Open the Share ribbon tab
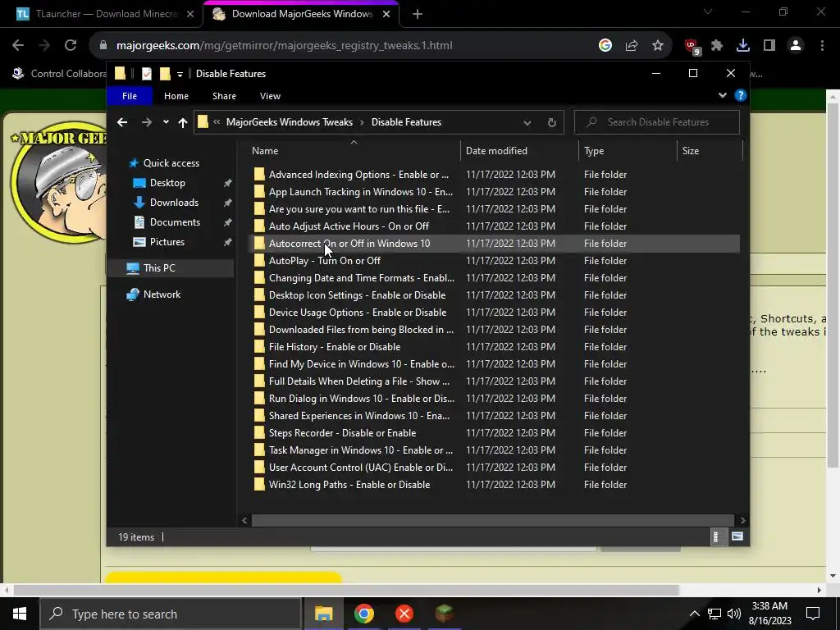 coord(224,96)
